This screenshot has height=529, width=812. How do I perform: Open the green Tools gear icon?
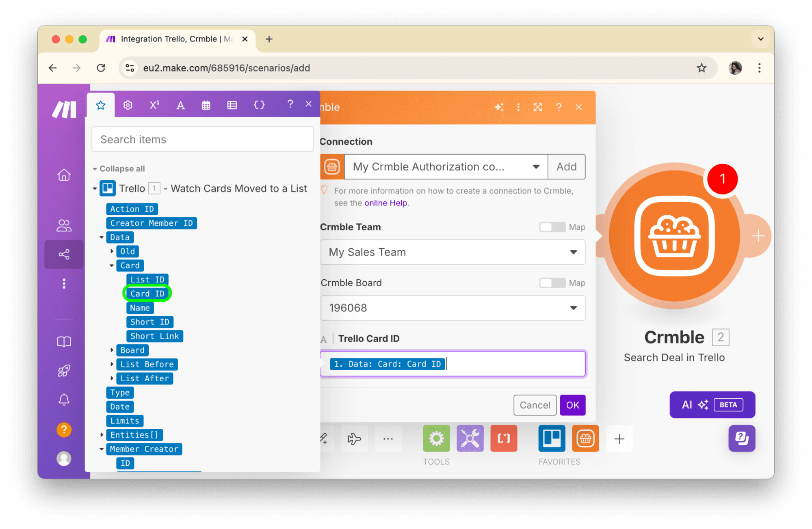tap(436, 438)
